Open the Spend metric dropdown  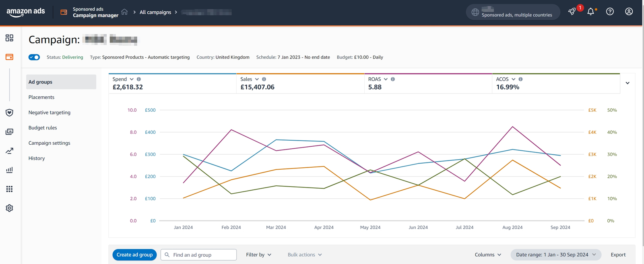tap(132, 79)
